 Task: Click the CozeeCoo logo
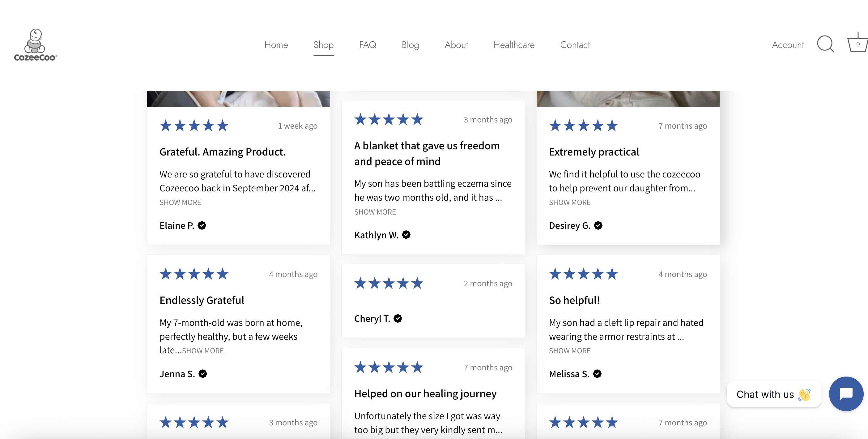point(35,45)
